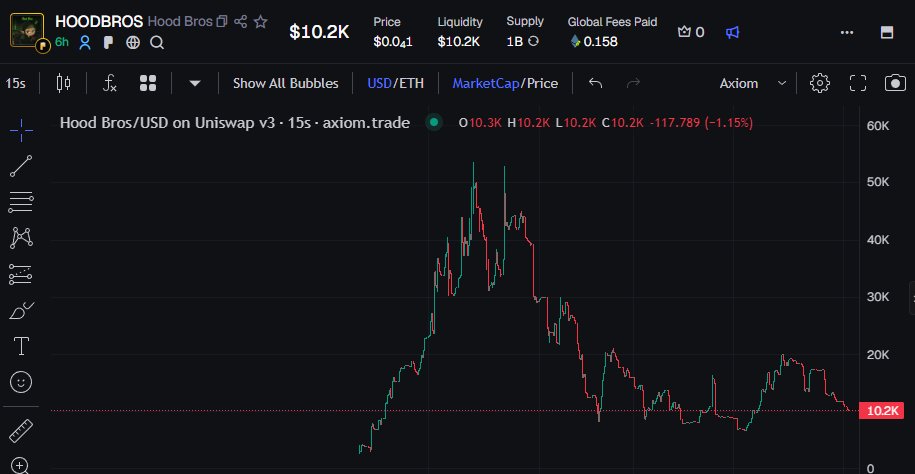This screenshot has width=915, height=474.
Task: Toggle Show All Bubbles
Action: [285, 83]
